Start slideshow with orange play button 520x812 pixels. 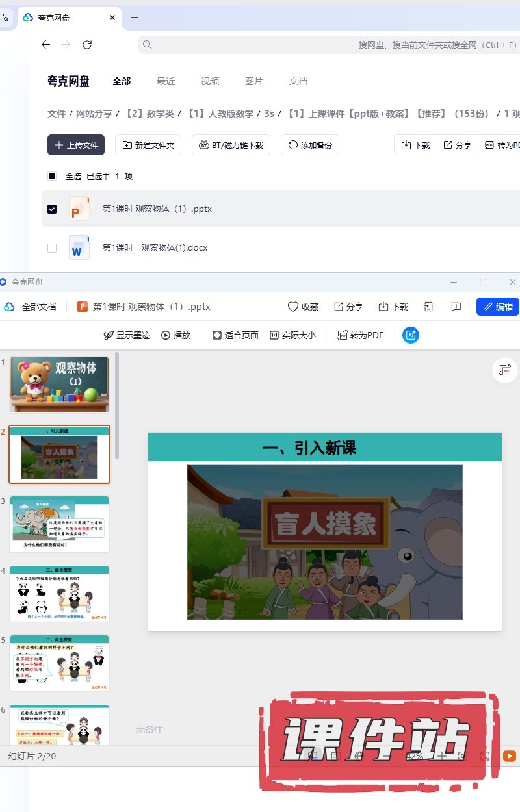pos(510,755)
